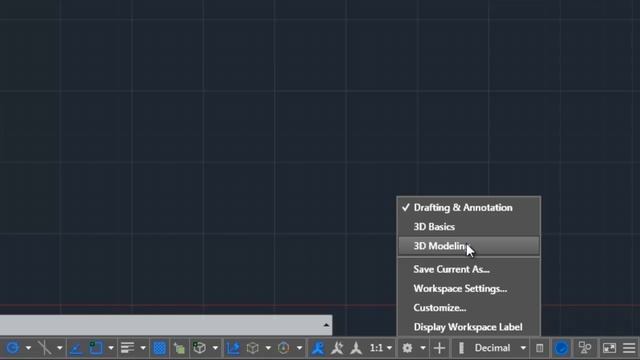The height and width of the screenshot is (360, 640).
Task: Click the 3D Object Snap cube icon
Action: pos(199,348)
